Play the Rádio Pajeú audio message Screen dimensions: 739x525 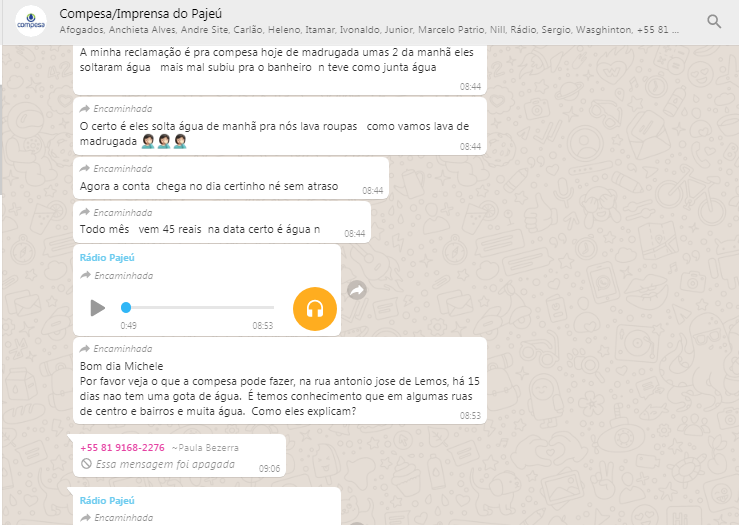97,308
